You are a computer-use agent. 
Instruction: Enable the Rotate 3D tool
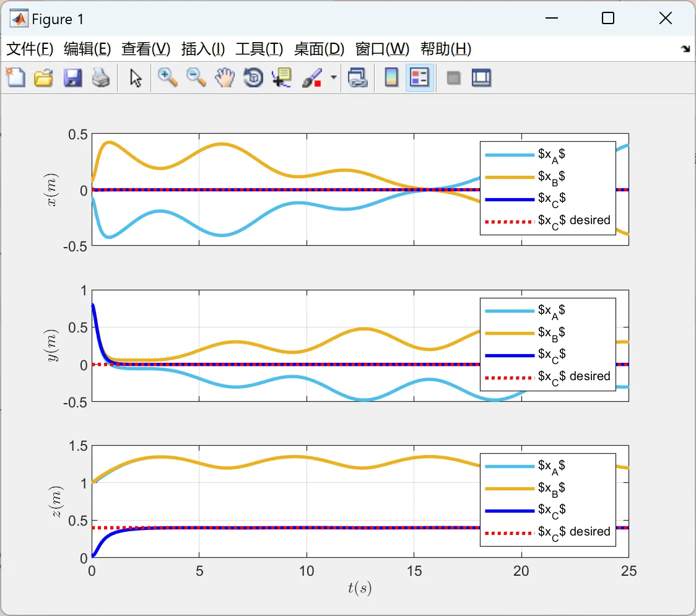click(x=253, y=77)
